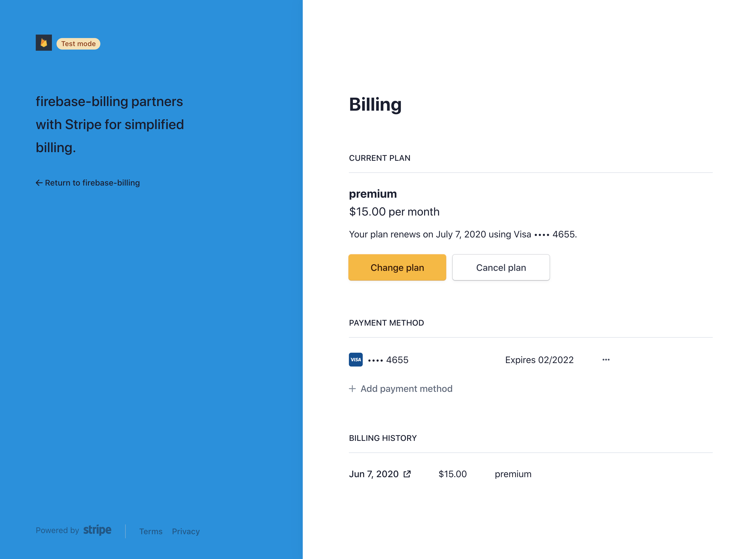Screen dimensions: 756x559
Task: Click the premium plan name
Action: 373,194
